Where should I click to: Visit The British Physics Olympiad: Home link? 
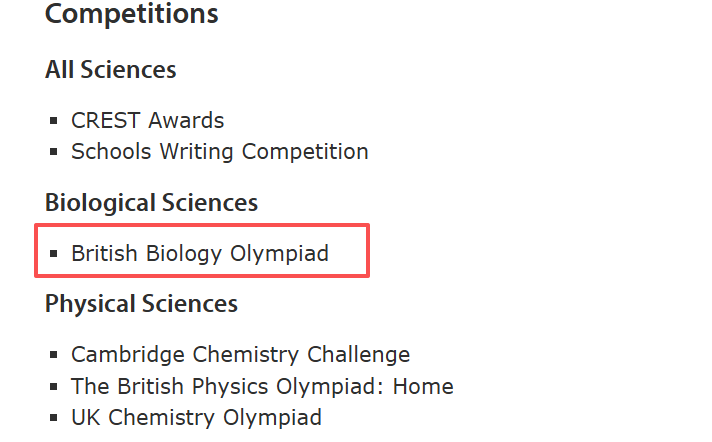[x=262, y=386]
